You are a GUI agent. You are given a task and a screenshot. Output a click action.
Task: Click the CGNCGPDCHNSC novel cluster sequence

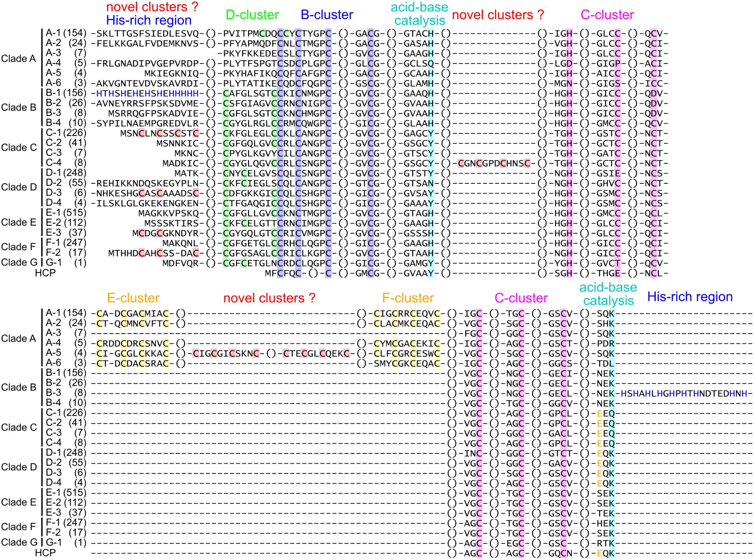click(x=494, y=164)
